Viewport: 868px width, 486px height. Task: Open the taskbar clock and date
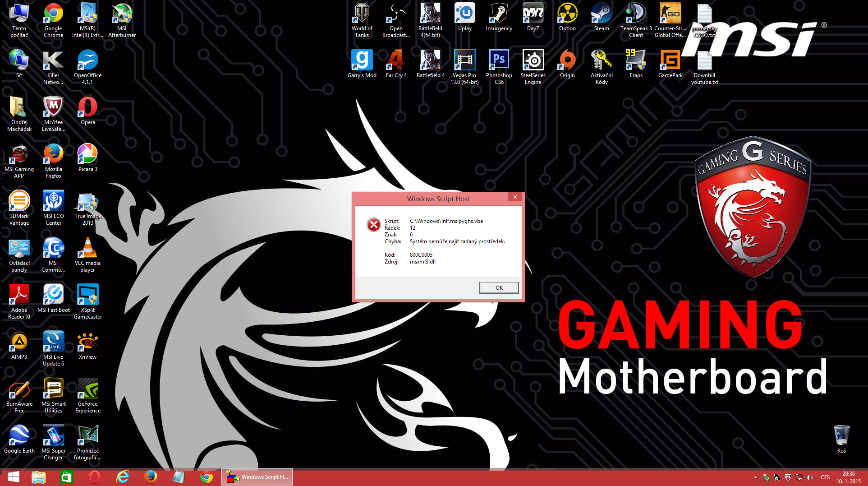point(849,477)
